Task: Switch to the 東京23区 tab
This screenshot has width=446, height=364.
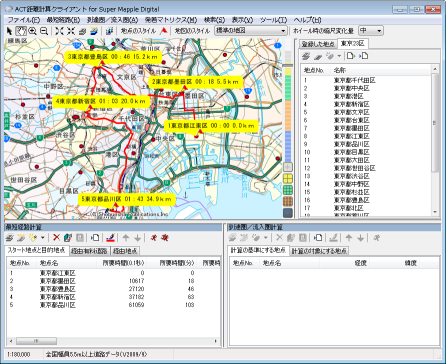Action: click(353, 43)
